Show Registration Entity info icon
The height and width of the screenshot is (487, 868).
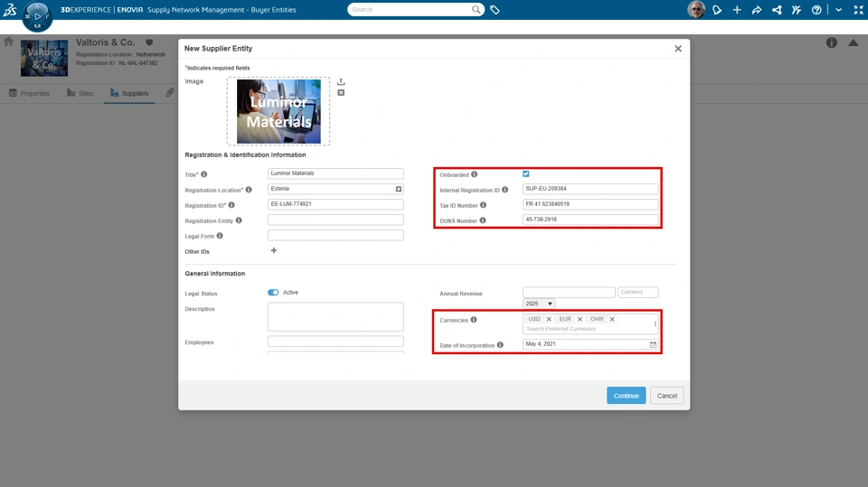tap(239, 220)
